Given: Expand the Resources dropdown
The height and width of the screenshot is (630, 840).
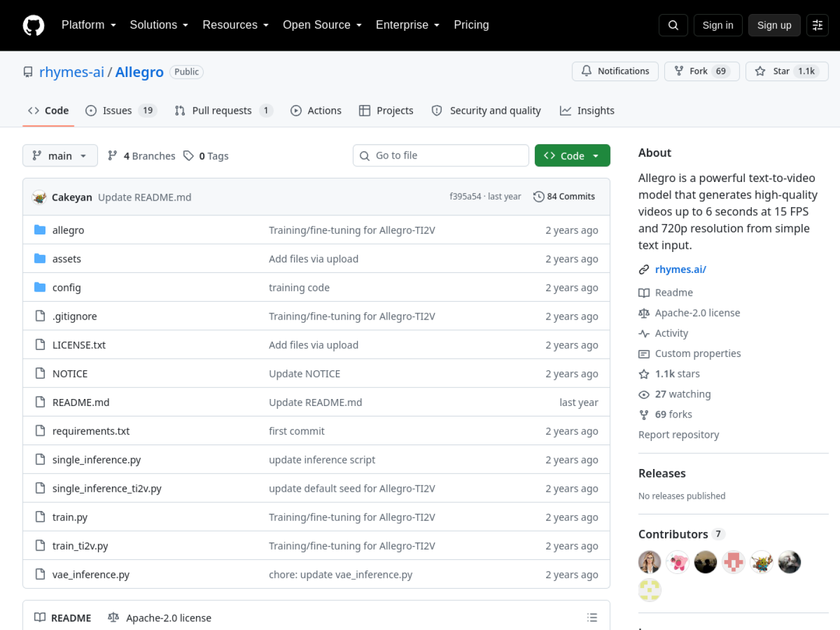Looking at the screenshot, I should click(x=236, y=25).
